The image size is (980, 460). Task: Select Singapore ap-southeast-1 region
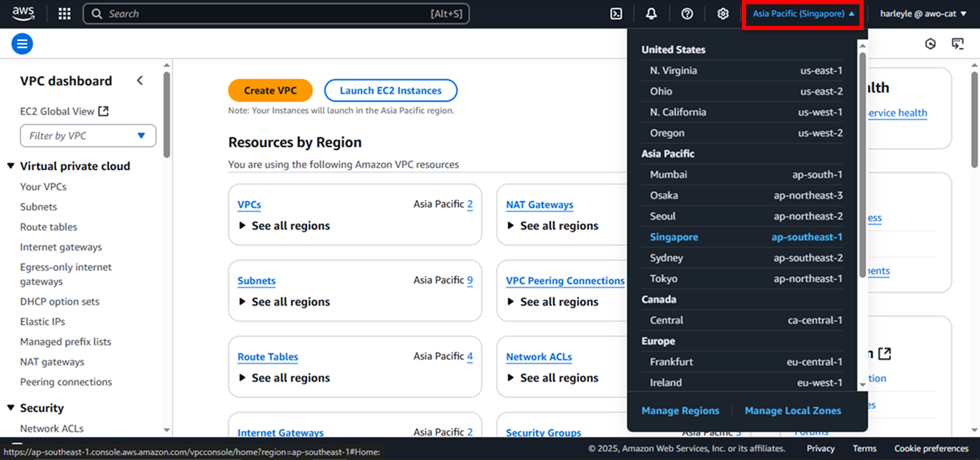743,237
